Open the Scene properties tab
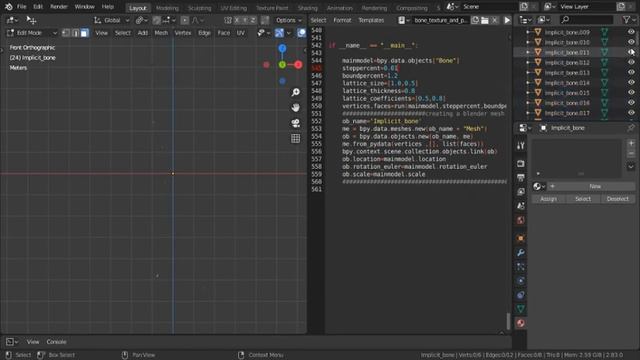Screen dimensions: 640x360 [x=520, y=206]
